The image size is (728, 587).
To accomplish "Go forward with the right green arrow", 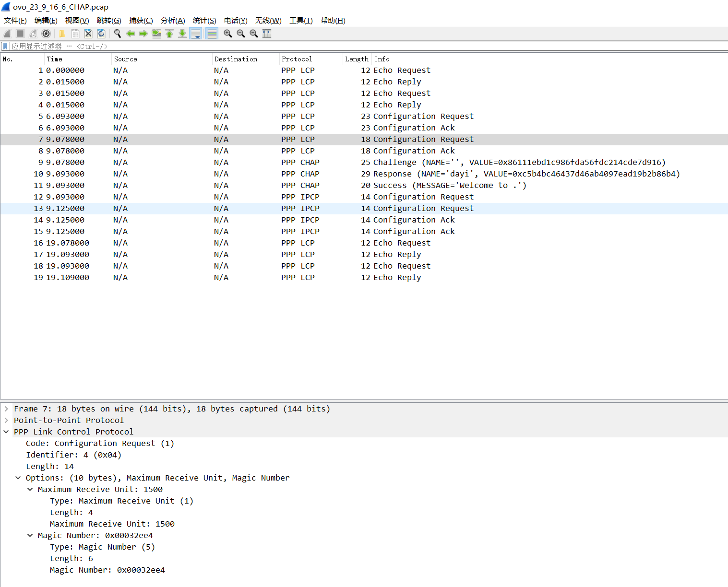I will pos(143,34).
